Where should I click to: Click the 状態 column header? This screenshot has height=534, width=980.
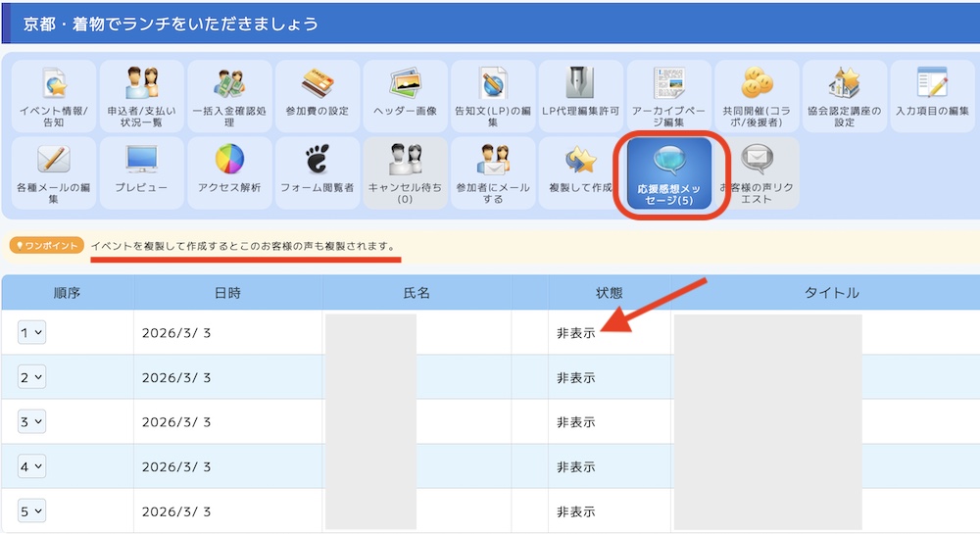click(610, 293)
